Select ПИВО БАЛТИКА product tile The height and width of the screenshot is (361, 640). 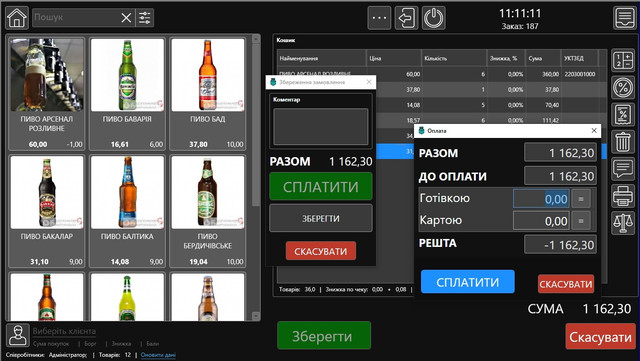127,211
